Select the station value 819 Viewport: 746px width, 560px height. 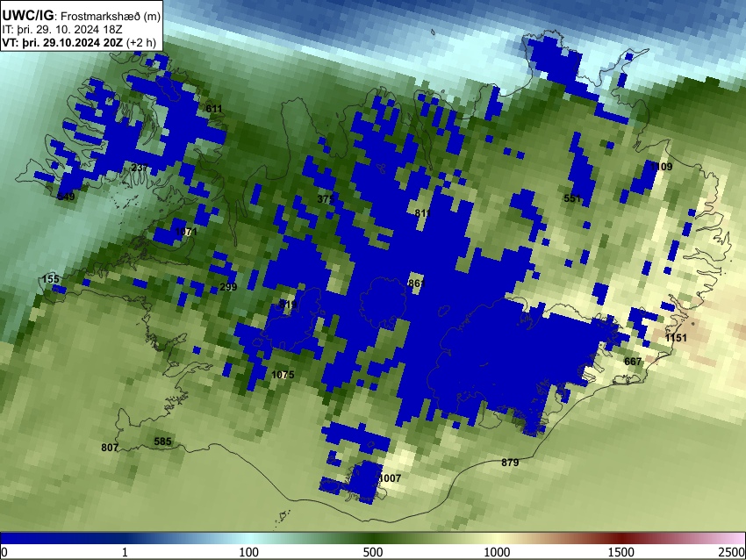coord(289,305)
